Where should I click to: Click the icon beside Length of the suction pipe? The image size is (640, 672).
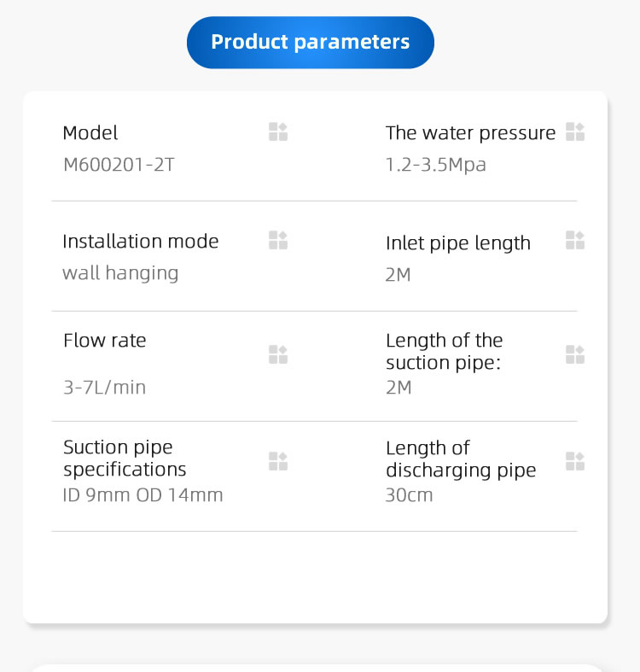[575, 354]
